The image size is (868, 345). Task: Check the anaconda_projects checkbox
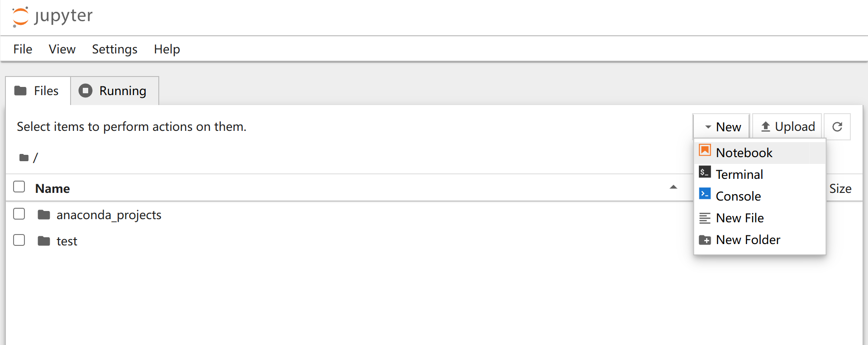pos(19,214)
